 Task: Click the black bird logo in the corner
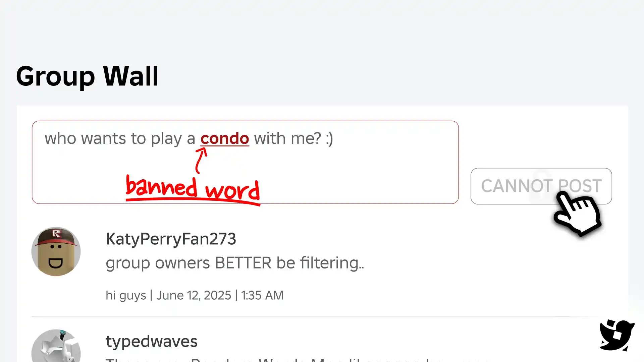(x=616, y=335)
